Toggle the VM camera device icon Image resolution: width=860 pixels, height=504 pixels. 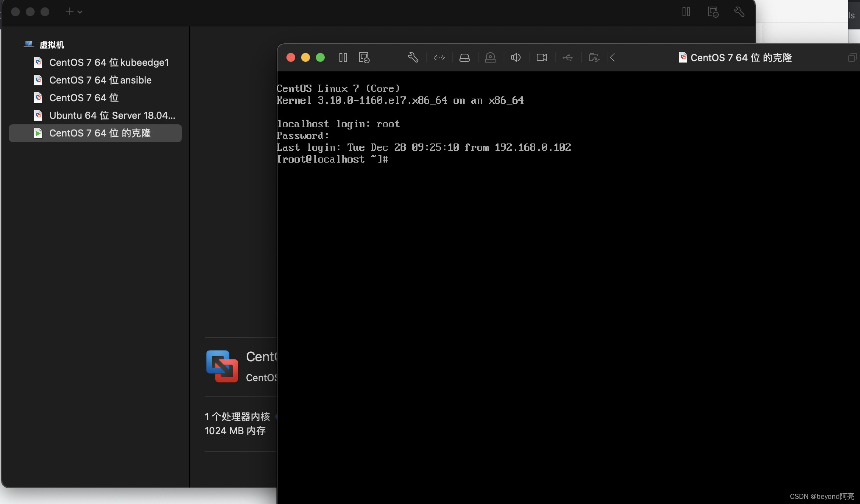[542, 58]
